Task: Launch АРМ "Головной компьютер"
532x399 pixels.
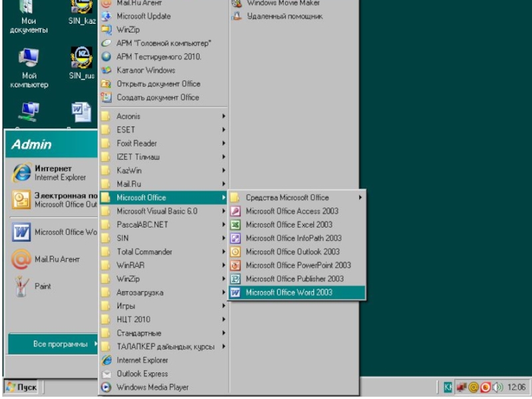Action: [x=164, y=43]
